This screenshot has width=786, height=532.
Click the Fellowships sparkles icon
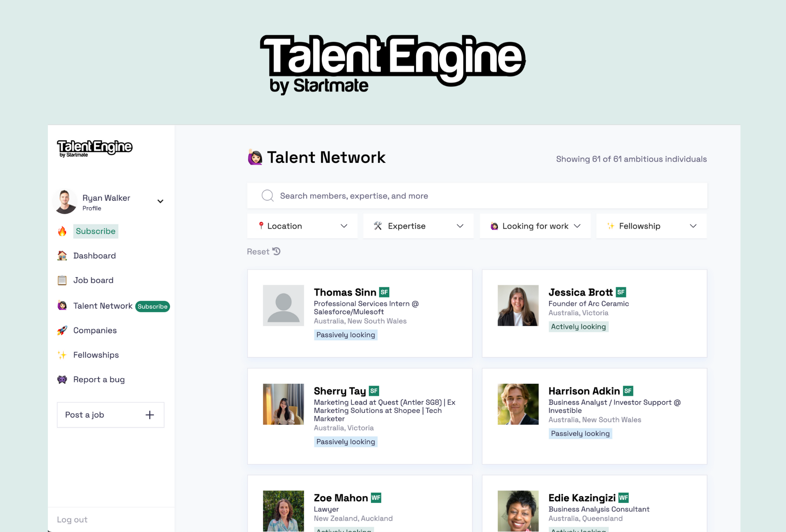click(x=62, y=355)
